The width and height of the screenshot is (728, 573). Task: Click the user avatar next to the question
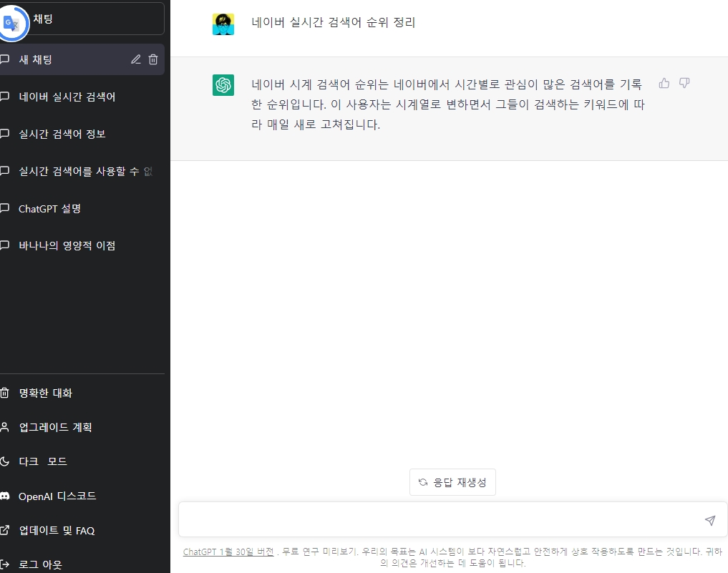(x=223, y=24)
